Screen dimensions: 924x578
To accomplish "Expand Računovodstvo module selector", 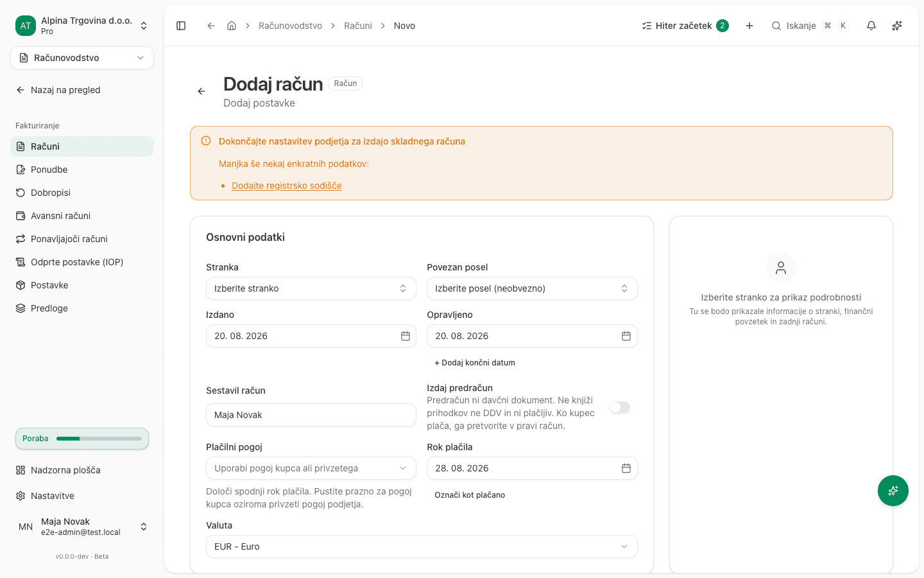I will 82,58.
